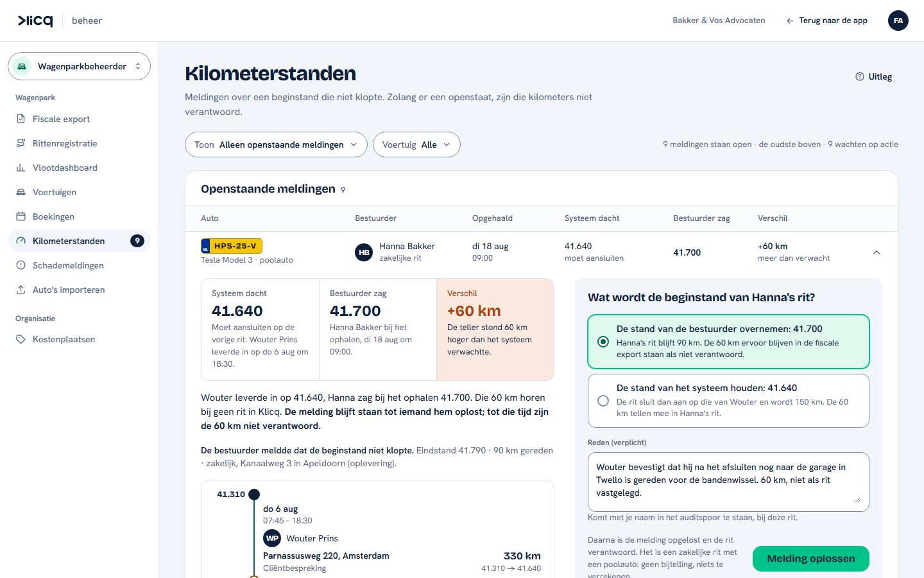Click the Auto's importeren upload icon

(x=21, y=290)
